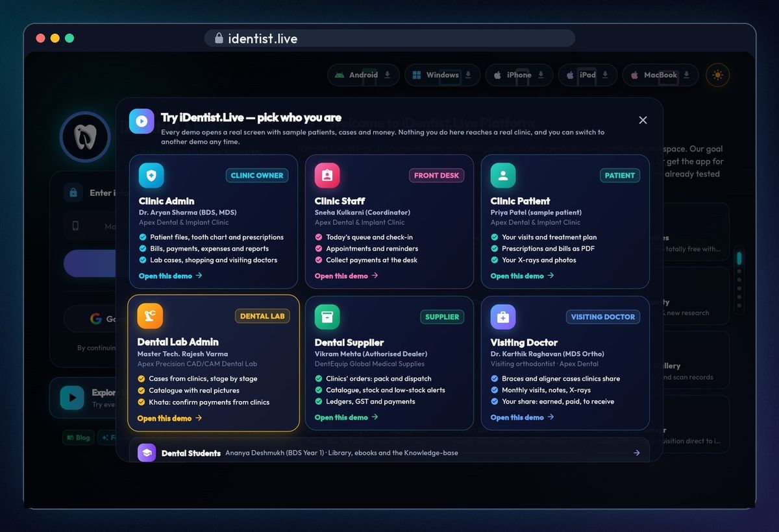Image resolution: width=779 pixels, height=532 pixels.
Task: Click the Dental Supplier title
Action: (x=349, y=343)
